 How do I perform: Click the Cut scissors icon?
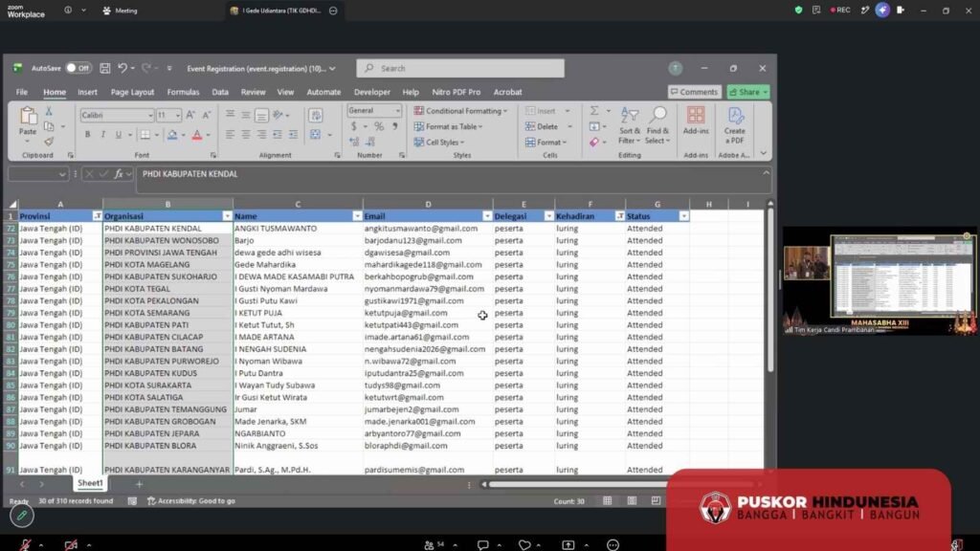point(49,111)
